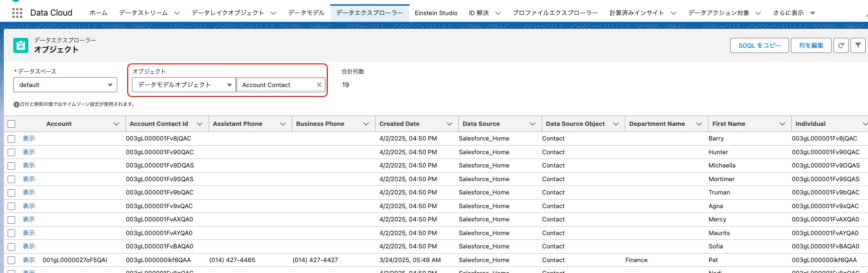
Task: Open Data Source Object column menu
Action: click(x=616, y=124)
